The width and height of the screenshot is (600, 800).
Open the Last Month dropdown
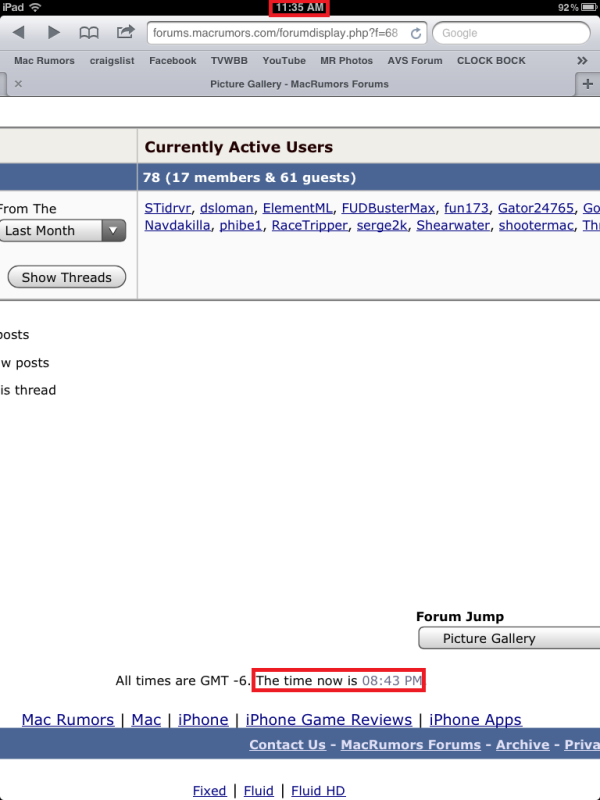coord(62,231)
